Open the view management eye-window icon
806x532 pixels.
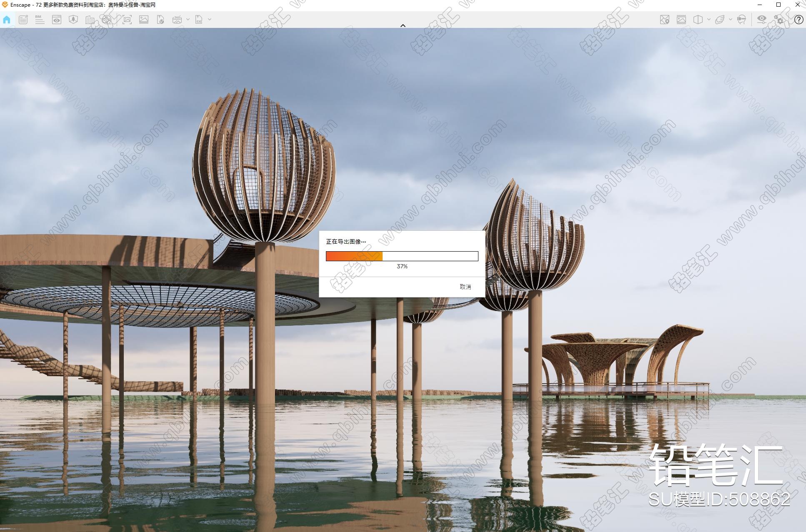click(x=57, y=19)
